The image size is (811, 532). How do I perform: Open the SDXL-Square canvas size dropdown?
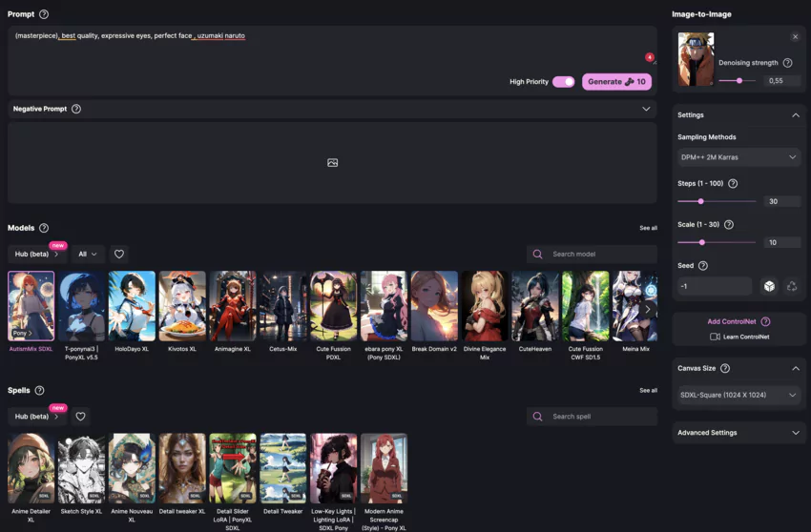[738, 395]
